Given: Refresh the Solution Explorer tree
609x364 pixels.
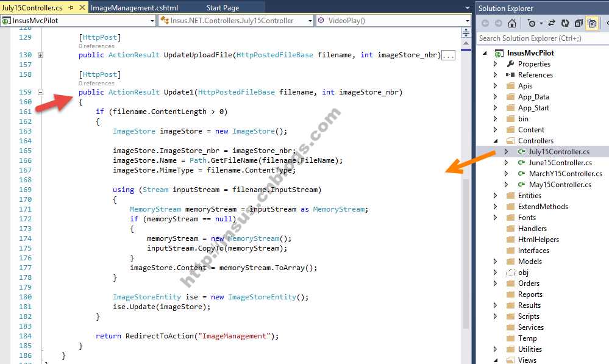Looking at the screenshot, I should pos(565,23).
